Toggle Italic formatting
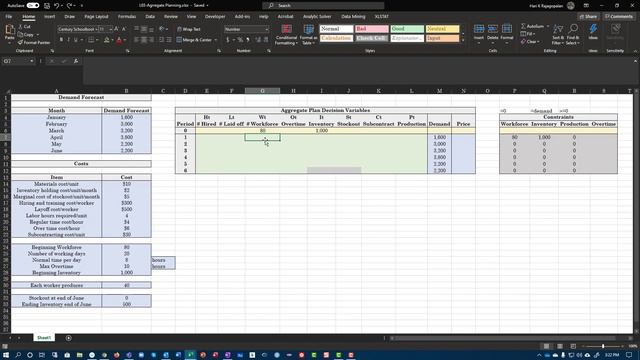Viewport: 640px width, 360px height. [x=68, y=40]
